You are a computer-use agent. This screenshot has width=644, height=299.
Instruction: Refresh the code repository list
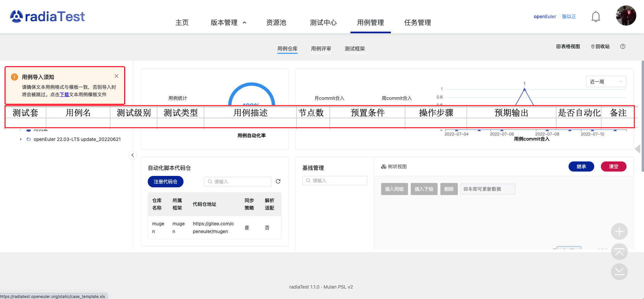[x=278, y=181]
